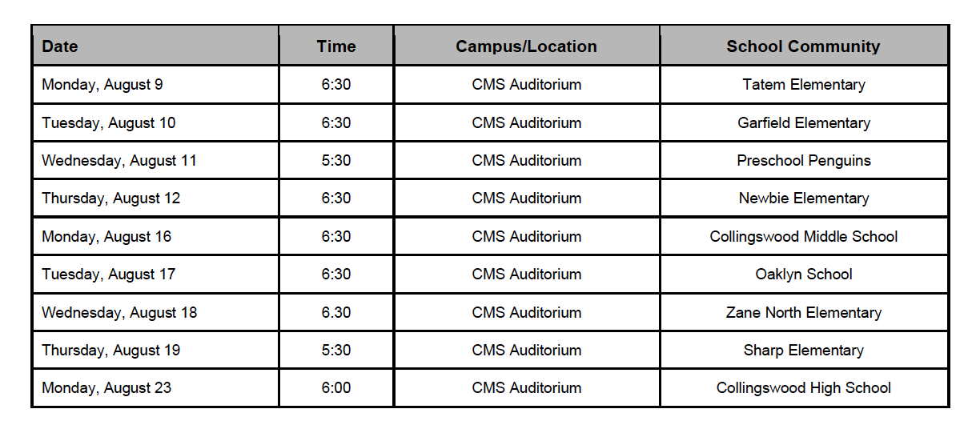Screen dimensions: 980x437
Task: Select the Zane North Elementary cell
Action: coord(804,312)
